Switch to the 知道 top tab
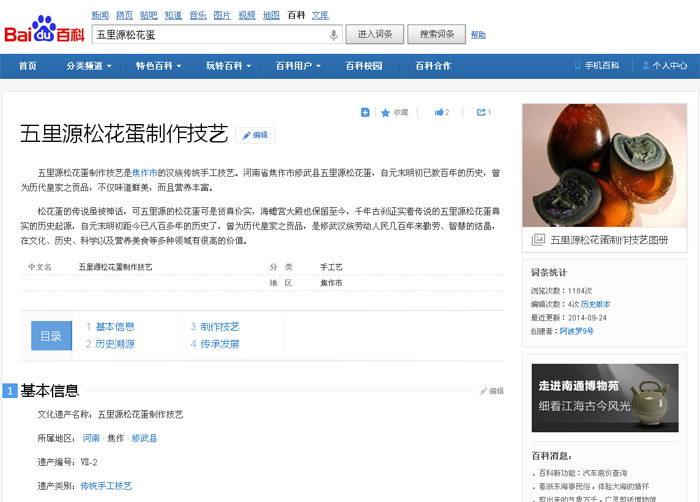The width and height of the screenshot is (700, 502). point(173,16)
